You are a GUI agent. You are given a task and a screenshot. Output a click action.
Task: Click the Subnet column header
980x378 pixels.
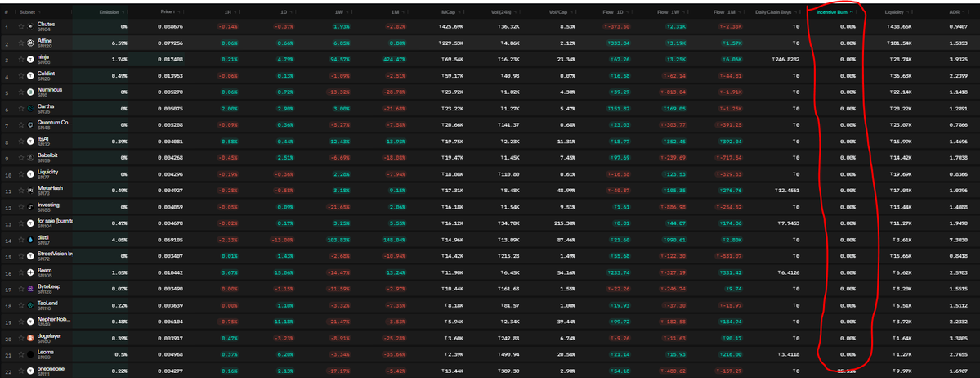pyautogui.click(x=28, y=12)
